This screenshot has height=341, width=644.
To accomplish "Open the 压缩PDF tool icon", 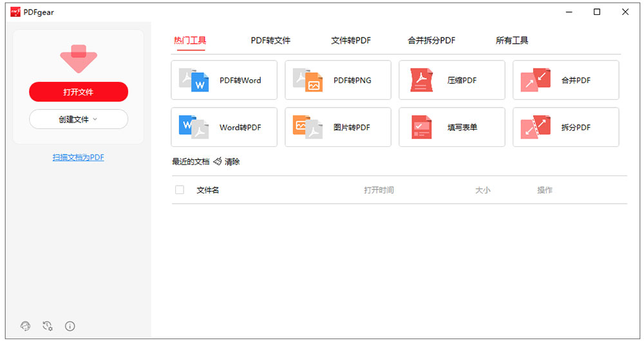I will click(x=421, y=80).
